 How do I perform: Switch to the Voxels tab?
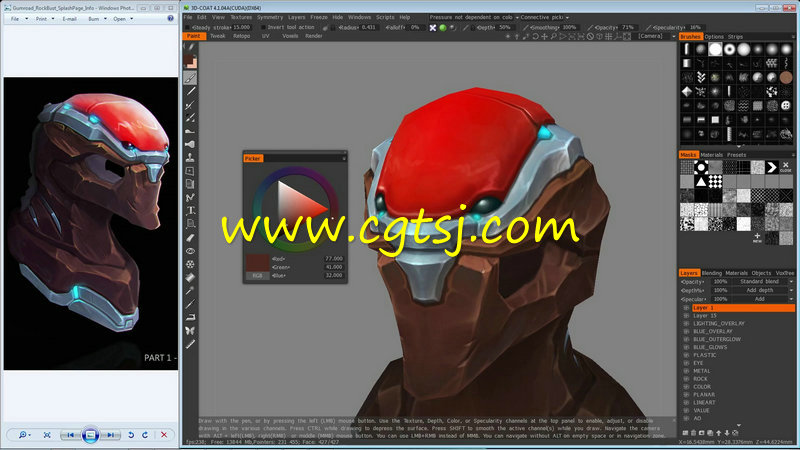290,36
